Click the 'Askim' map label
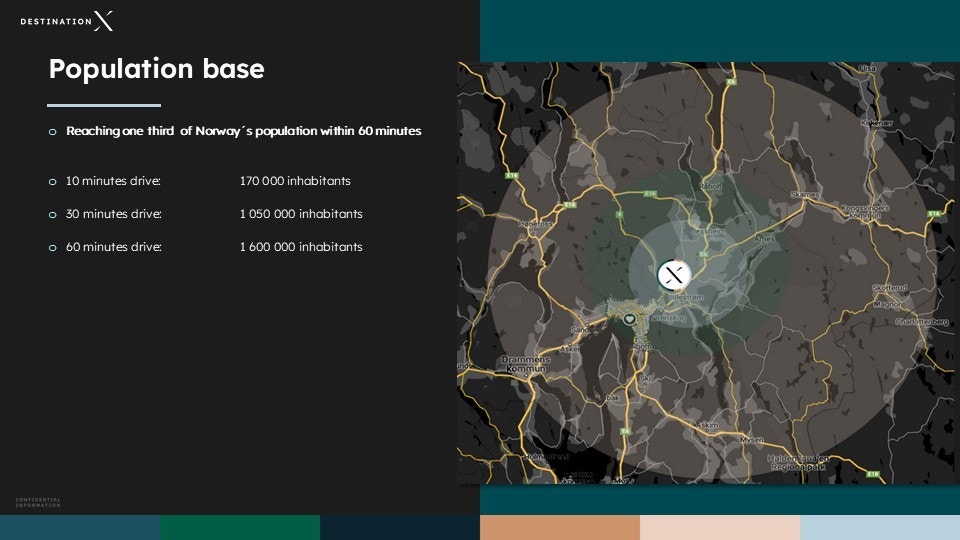 pos(707,424)
